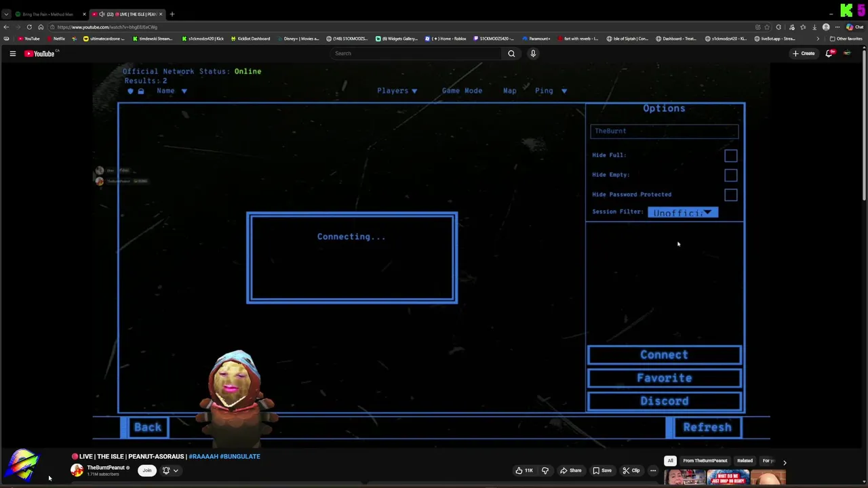
Task: Click the Map column header
Action: pos(510,91)
